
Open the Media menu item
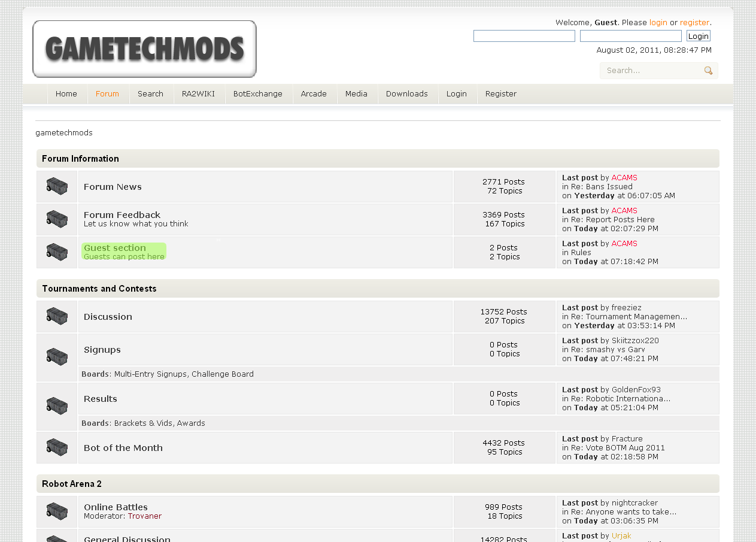[x=357, y=94]
